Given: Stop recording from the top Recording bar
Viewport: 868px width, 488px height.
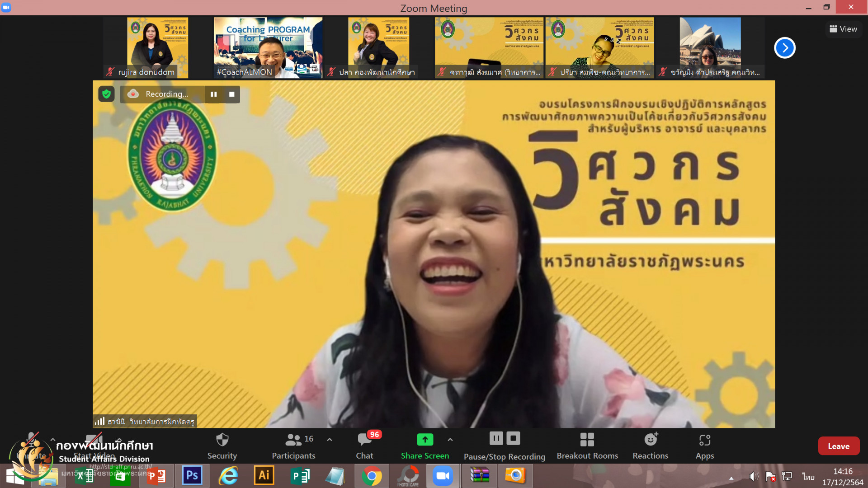Looking at the screenshot, I should [231, 94].
